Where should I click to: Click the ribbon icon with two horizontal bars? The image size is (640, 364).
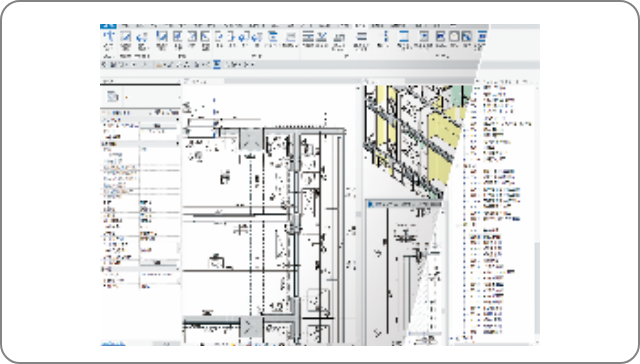pos(361,37)
